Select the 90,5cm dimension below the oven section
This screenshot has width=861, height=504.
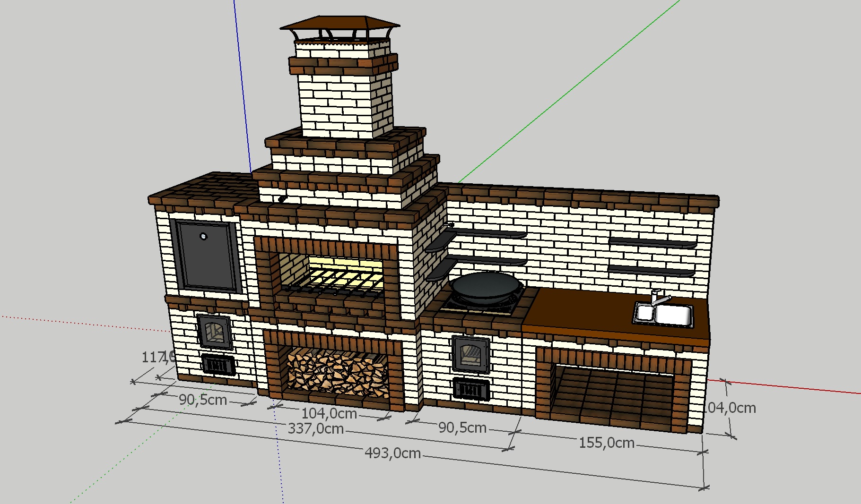(x=203, y=400)
